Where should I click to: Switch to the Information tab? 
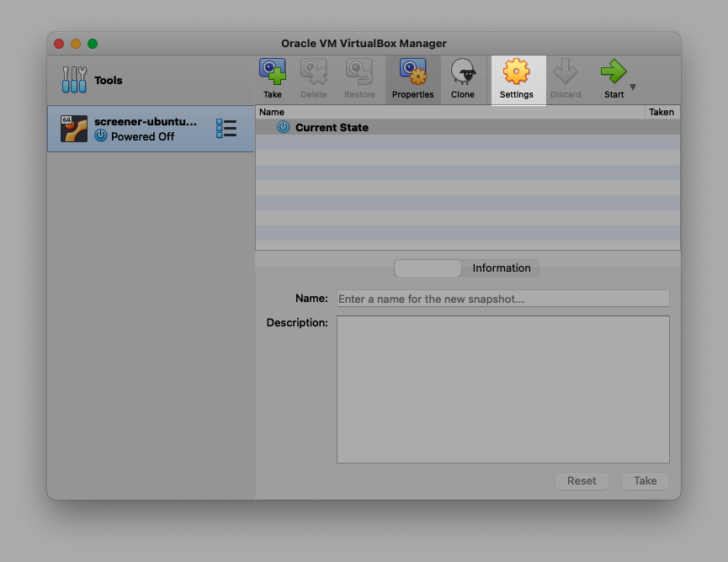(501, 268)
